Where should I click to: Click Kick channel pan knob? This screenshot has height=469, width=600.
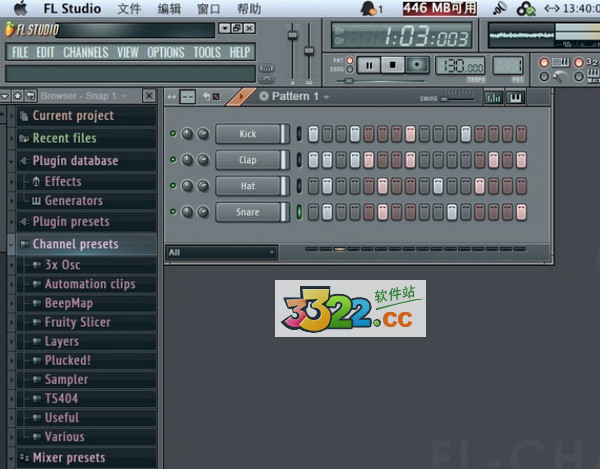tap(187, 134)
